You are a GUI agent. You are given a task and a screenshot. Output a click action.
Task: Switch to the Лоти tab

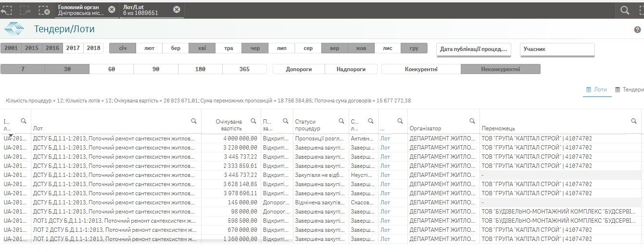click(596, 89)
